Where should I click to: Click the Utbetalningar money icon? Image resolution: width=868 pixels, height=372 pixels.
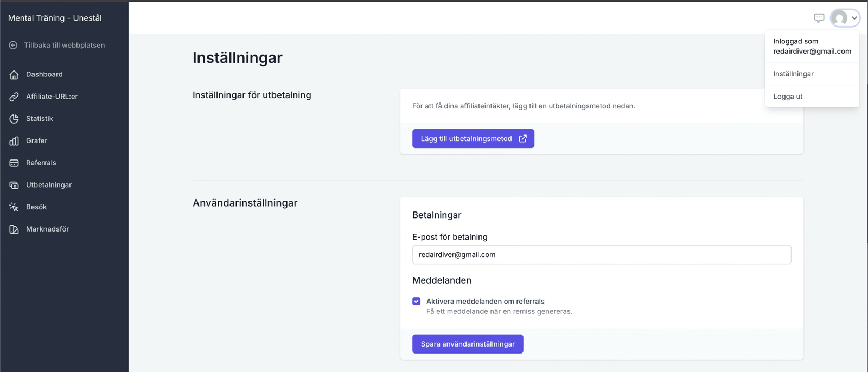click(x=14, y=185)
